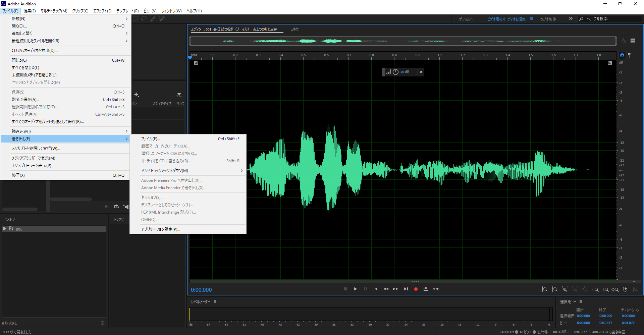Image resolution: width=644 pixels, height=335 pixels.
Task: Toggle the pin on the HUD volume overlay
Action: click(421, 72)
